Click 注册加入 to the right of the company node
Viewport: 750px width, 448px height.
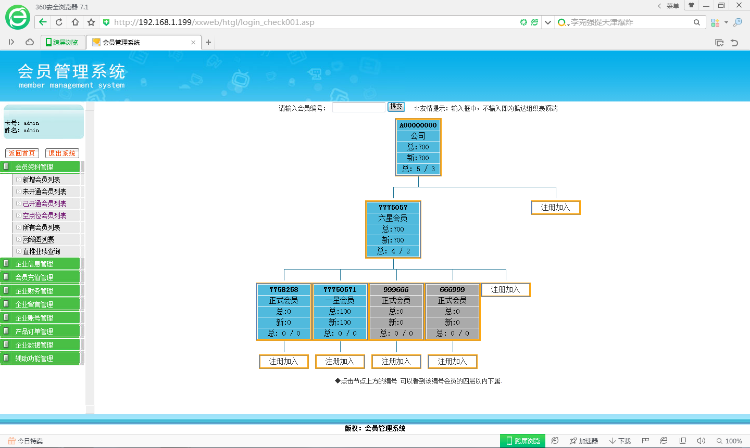pyautogui.click(x=555, y=208)
